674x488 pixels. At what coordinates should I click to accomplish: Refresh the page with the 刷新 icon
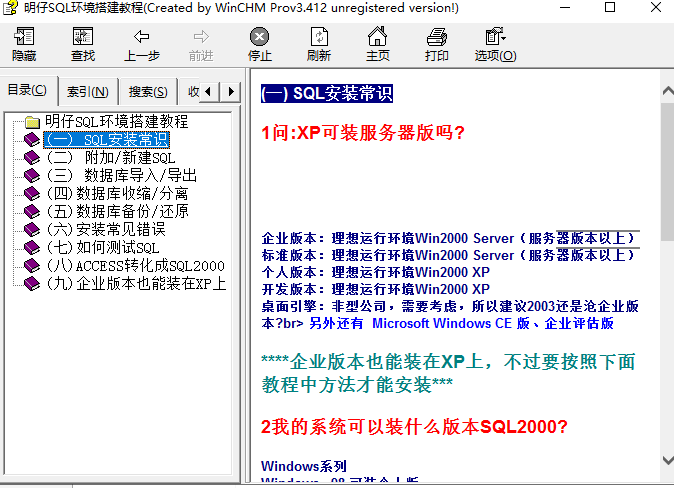318,44
